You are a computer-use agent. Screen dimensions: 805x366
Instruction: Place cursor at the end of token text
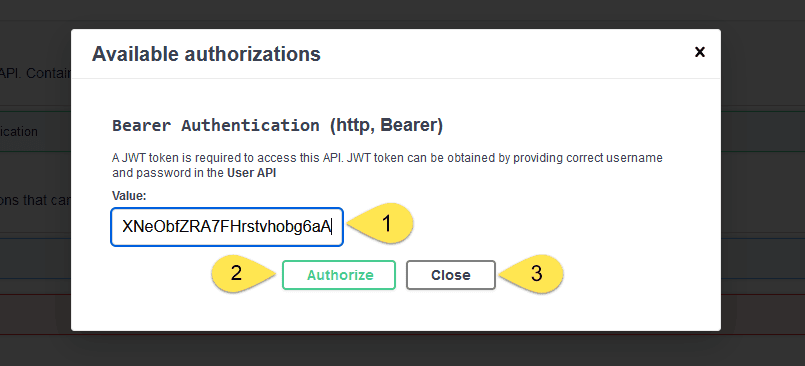click(332, 226)
